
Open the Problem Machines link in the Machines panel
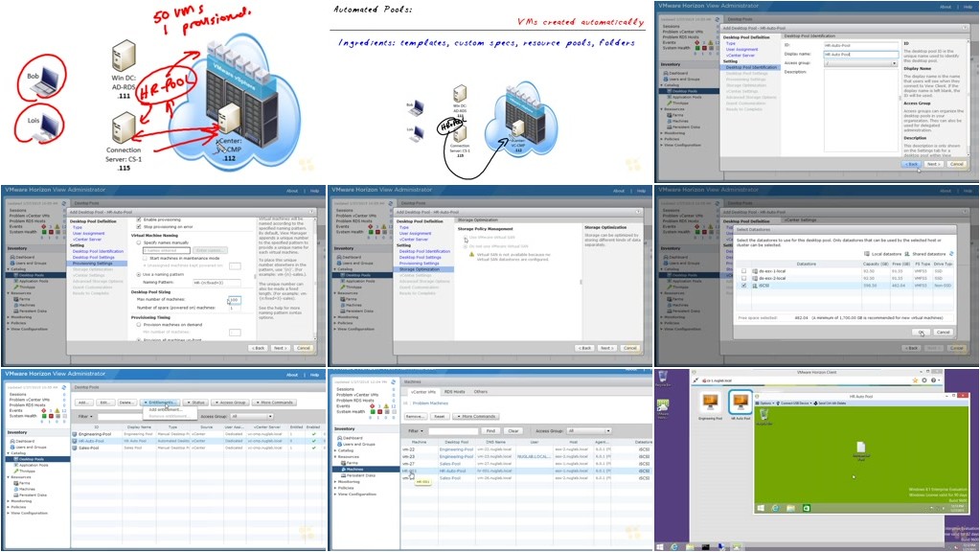point(431,403)
